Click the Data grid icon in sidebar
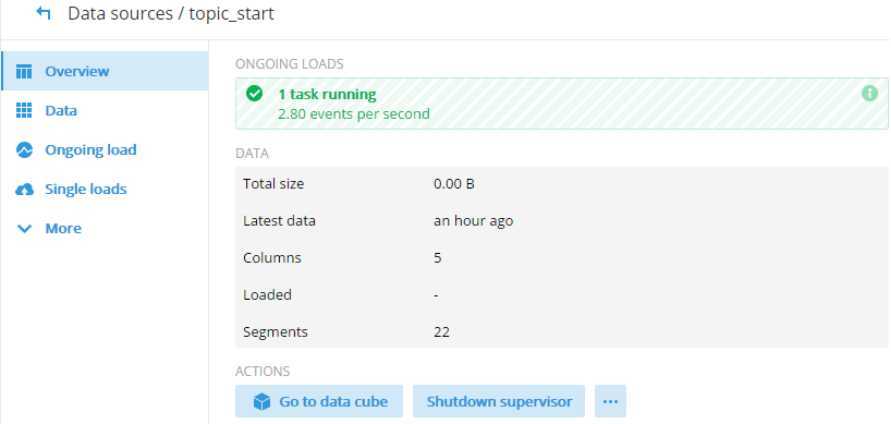Screen dimensions: 891x424 (24, 111)
